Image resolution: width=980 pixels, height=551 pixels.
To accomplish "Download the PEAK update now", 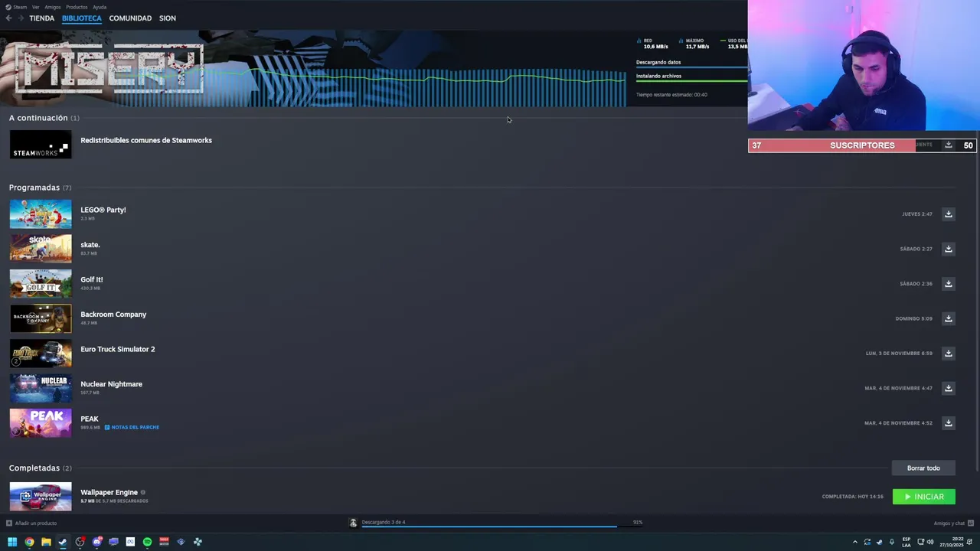I will (x=948, y=423).
